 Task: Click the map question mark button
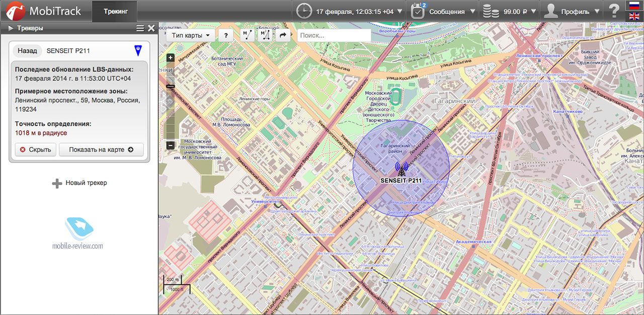click(226, 35)
